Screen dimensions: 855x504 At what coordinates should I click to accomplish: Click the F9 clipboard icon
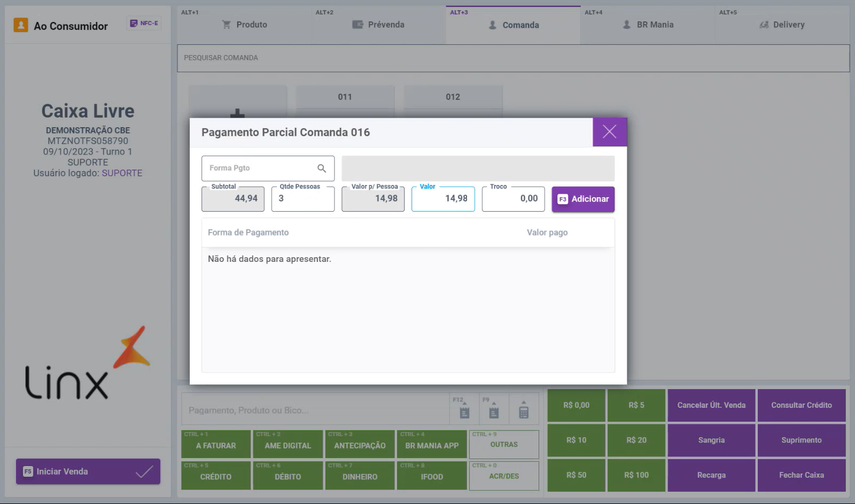(x=494, y=410)
